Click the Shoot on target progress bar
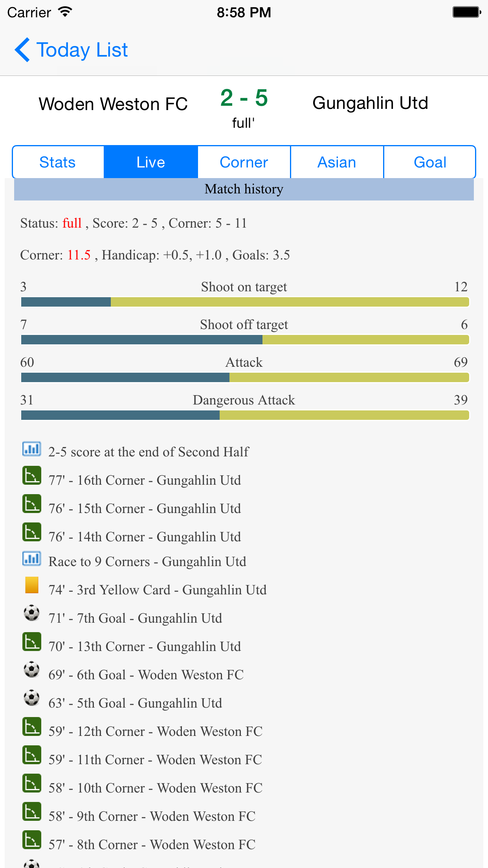The image size is (488, 868). 245,302
